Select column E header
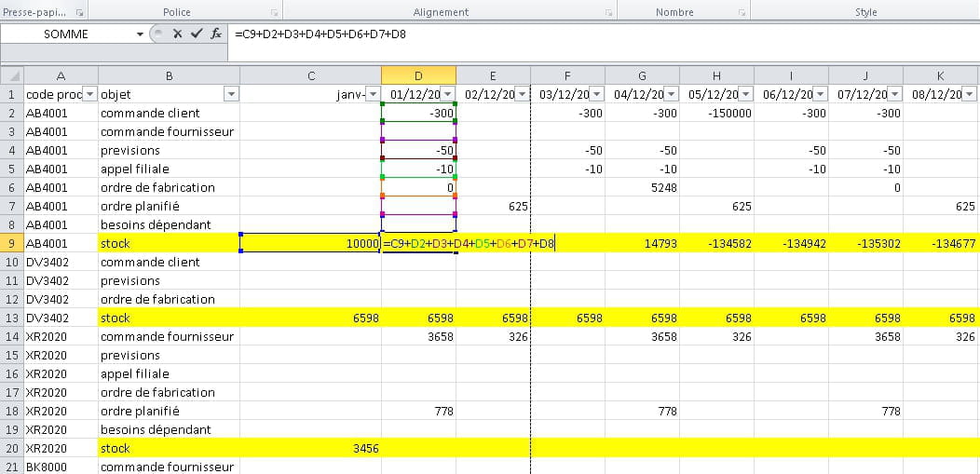 pyautogui.click(x=493, y=75)
